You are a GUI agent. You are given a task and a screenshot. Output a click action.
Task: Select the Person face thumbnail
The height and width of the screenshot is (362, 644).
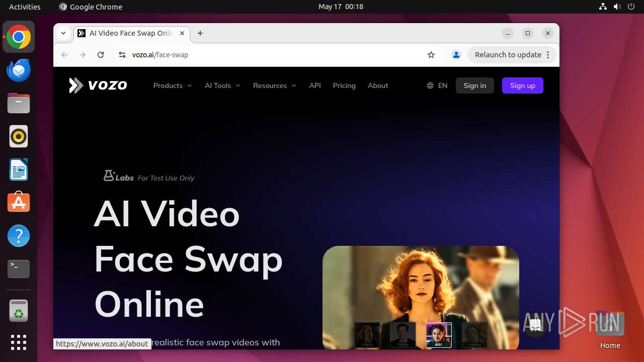click(403, 335)
